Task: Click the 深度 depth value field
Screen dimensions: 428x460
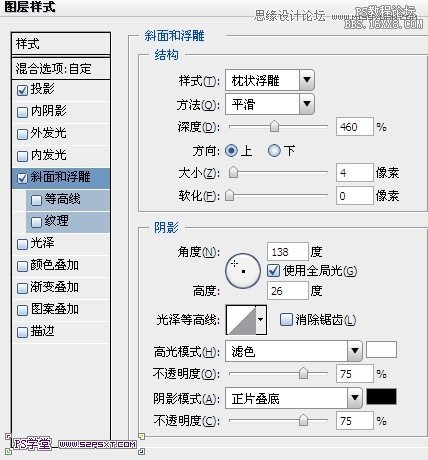Action: (355, 127)
